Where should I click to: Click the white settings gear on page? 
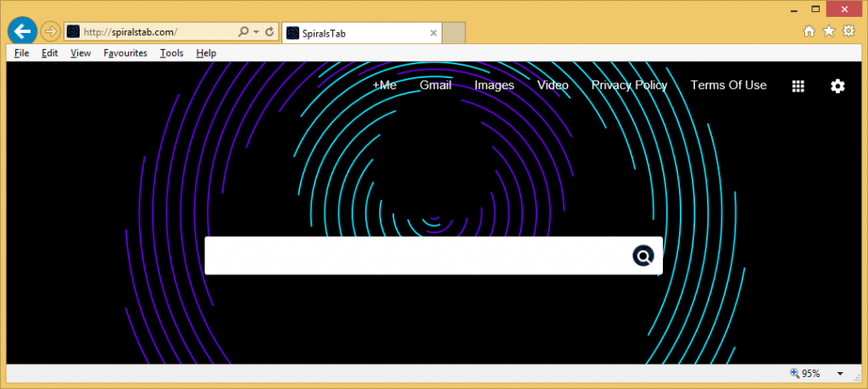[837, 86]
